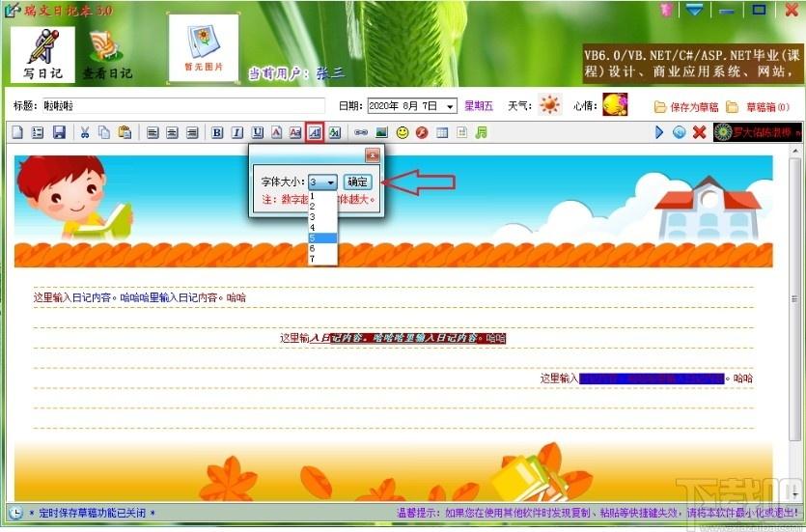Image resolution: width=806 pixels, height=532 pixels.
Task: Open 草稿箱 (0) drafts link
Action: (x=758, y=107)
